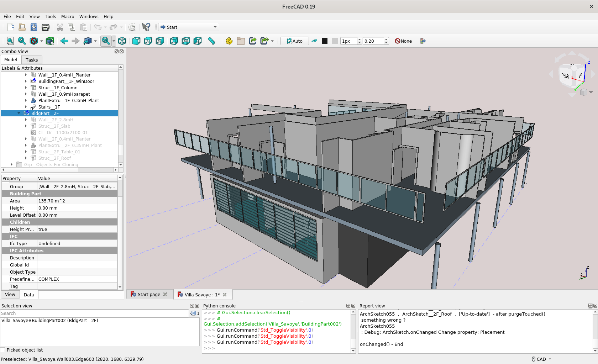Set the isometric view
The image size is (598, 364).
tap(122, 41)
